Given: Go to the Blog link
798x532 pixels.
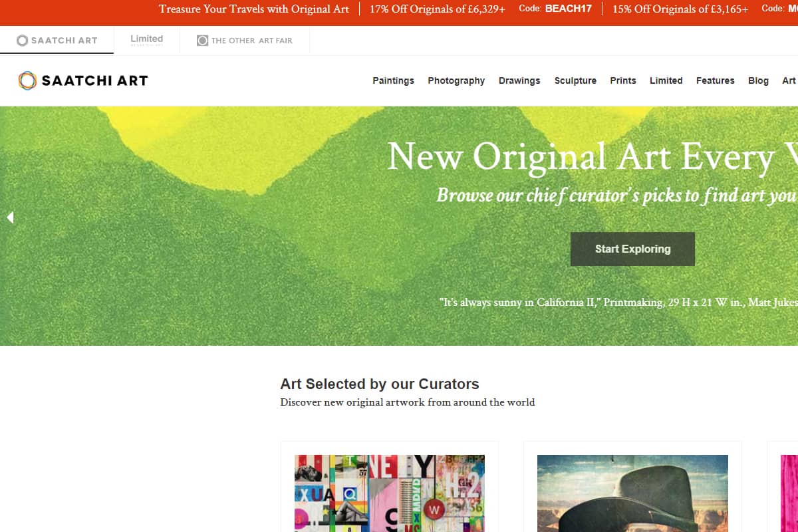Looking at the screenshot, I should coord(758,80).
